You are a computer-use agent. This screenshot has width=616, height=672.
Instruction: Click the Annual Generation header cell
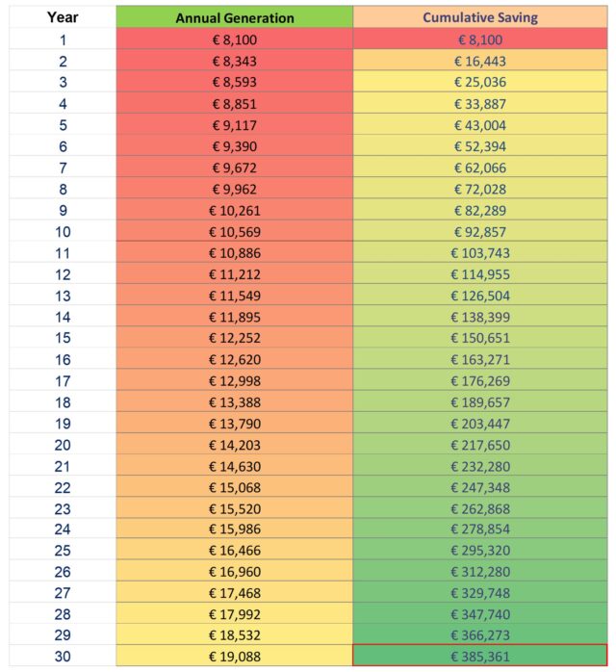pos(234,17)
